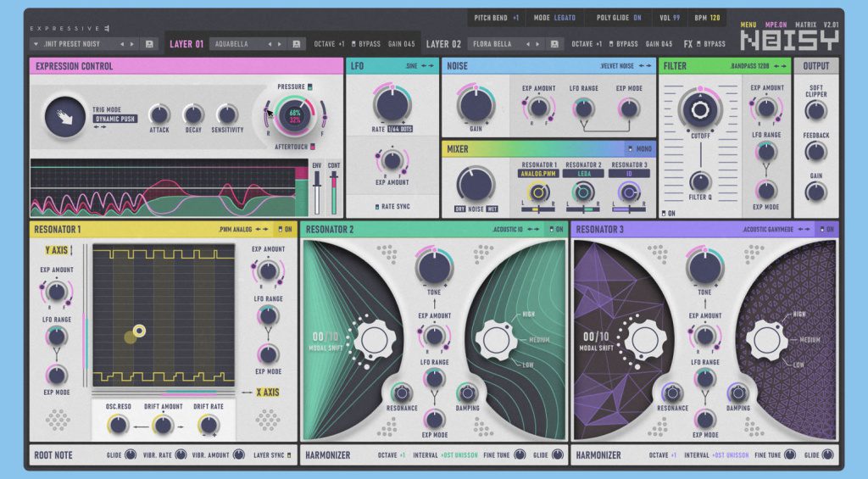Toggle the Filter ON checkbox
Viewport: 868px width, 479px height.
tap(664, 213)
